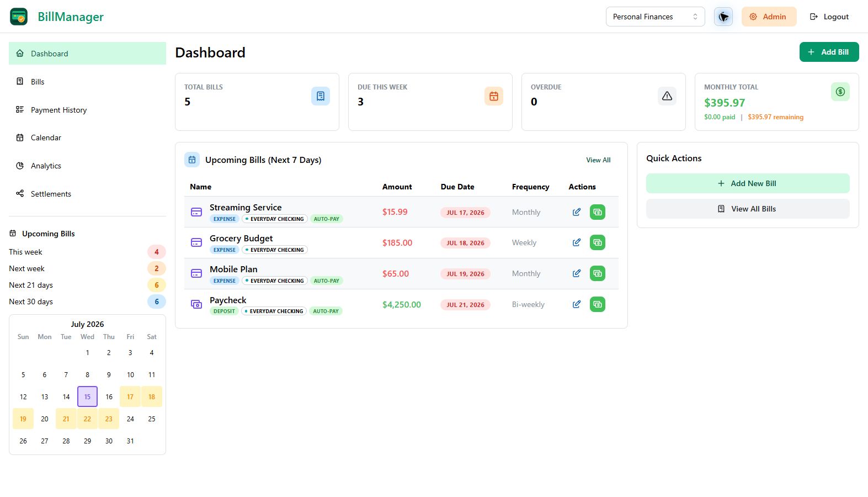
Task: Select July 22 on the mini calendar
Action: tap(87, 419)
